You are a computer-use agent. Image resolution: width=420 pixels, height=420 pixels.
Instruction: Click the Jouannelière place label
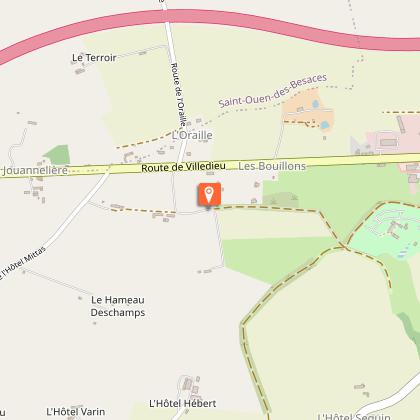tap(35, 171)
